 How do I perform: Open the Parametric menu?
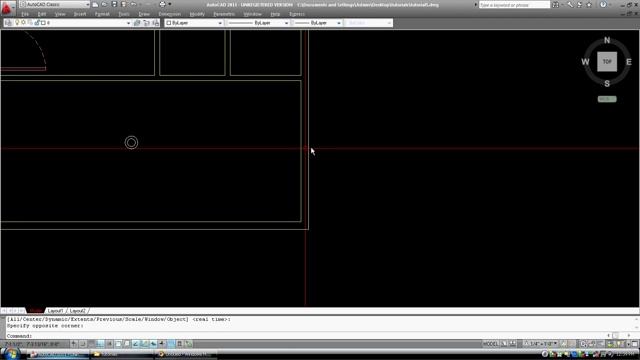pyautogui.click(x=224, y=14)
